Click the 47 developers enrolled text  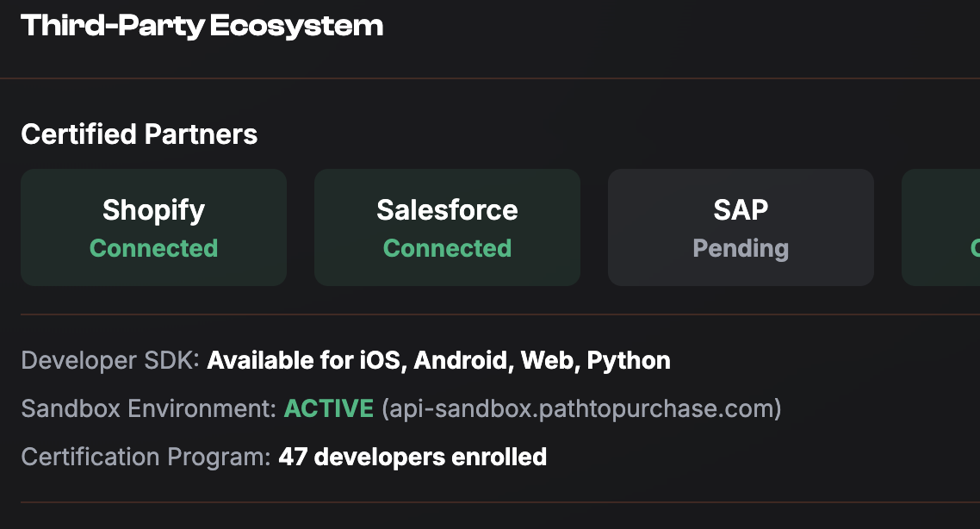tap(412, 457)
